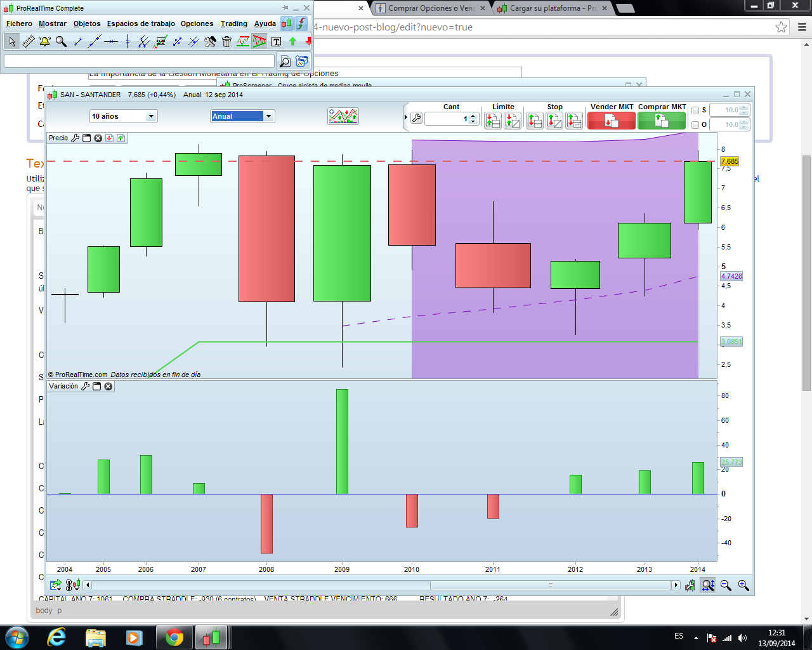Switch to the Comprar Opciones browser tab
The width and height of the screenshot is (812, 650).
click(431, 8)
